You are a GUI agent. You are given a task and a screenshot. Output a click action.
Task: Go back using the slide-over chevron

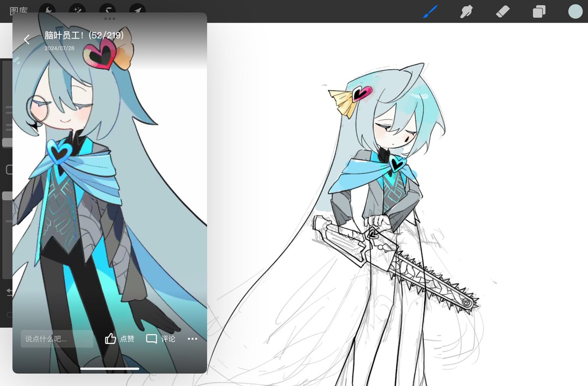(27, 39)
